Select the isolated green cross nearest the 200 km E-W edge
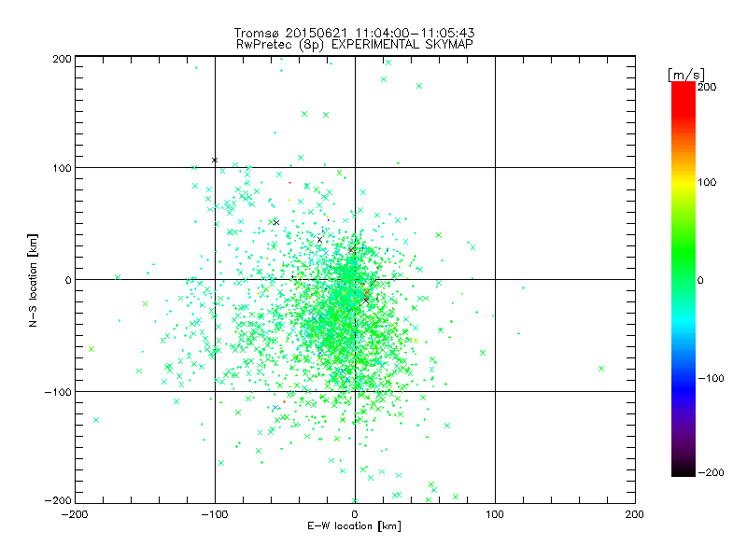Image resolution: width=747 pixels, height=560 pixels. tap(601, 369)
